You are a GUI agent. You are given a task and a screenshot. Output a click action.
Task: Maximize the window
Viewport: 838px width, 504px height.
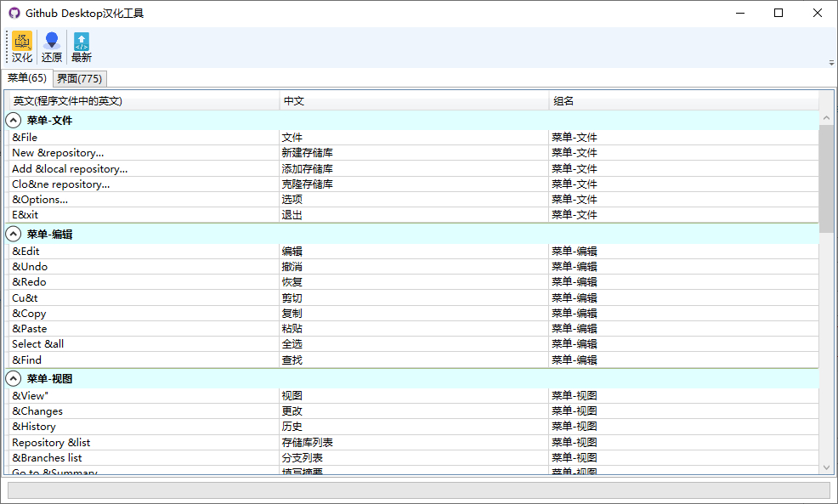[779, 13]
